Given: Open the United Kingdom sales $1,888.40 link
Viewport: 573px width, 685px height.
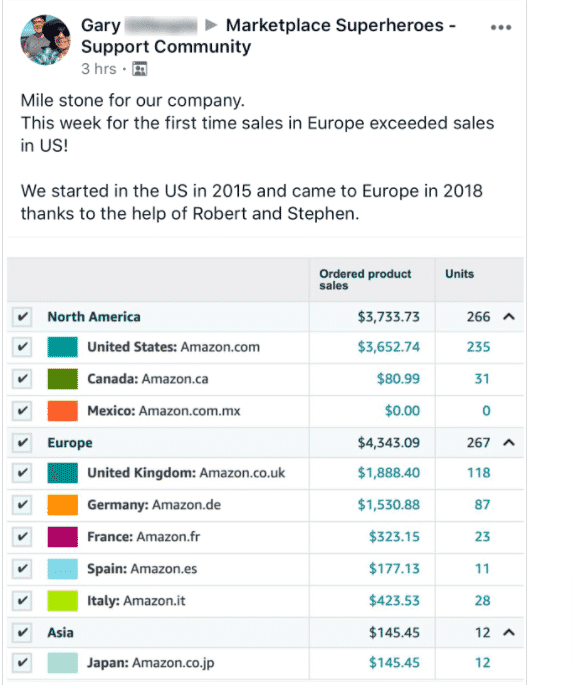Looking at the screenshot, I should tap(389, 473).
